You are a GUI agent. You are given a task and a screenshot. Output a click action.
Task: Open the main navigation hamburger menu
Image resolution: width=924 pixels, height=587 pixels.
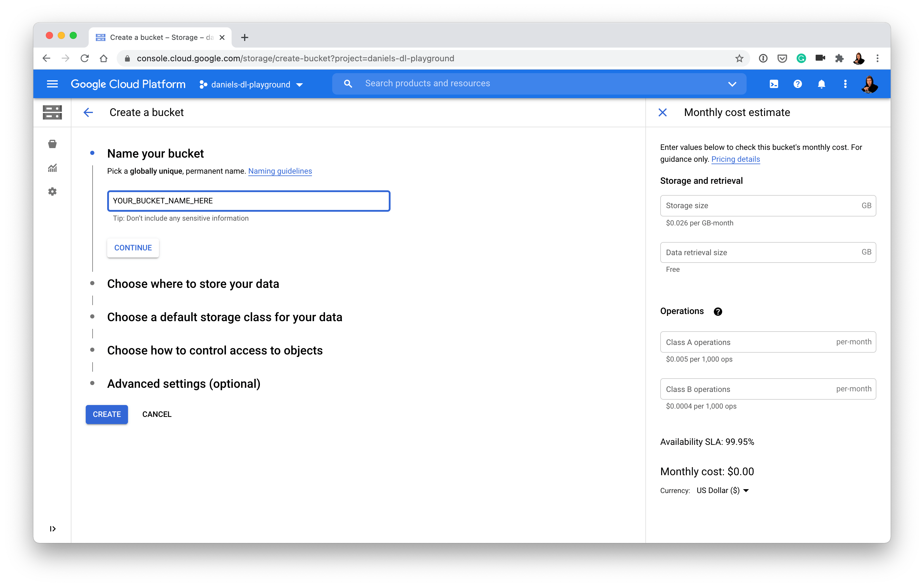click(x=52, y=84)
